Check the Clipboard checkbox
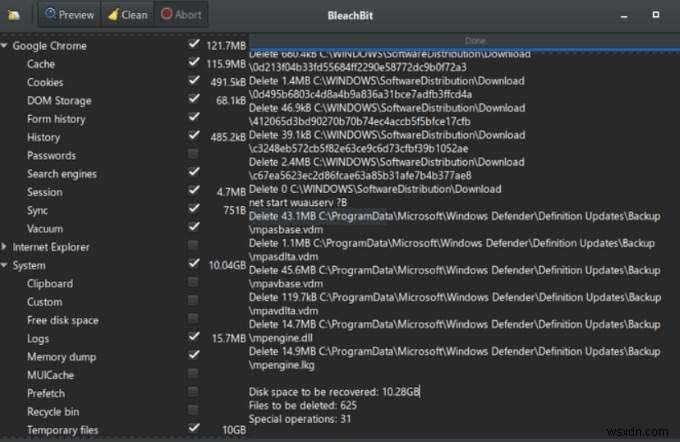Viewport: 680px width, 442px height. [x=193, y=282]
